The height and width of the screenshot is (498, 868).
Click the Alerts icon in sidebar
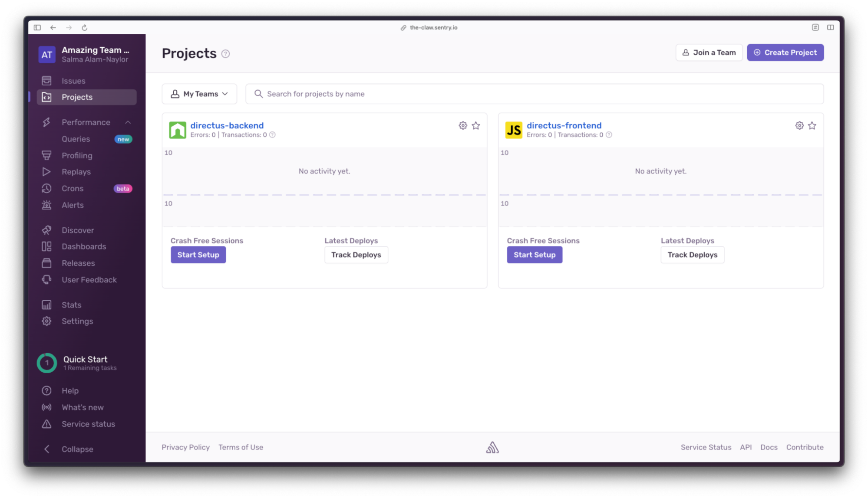pos(46,205)
